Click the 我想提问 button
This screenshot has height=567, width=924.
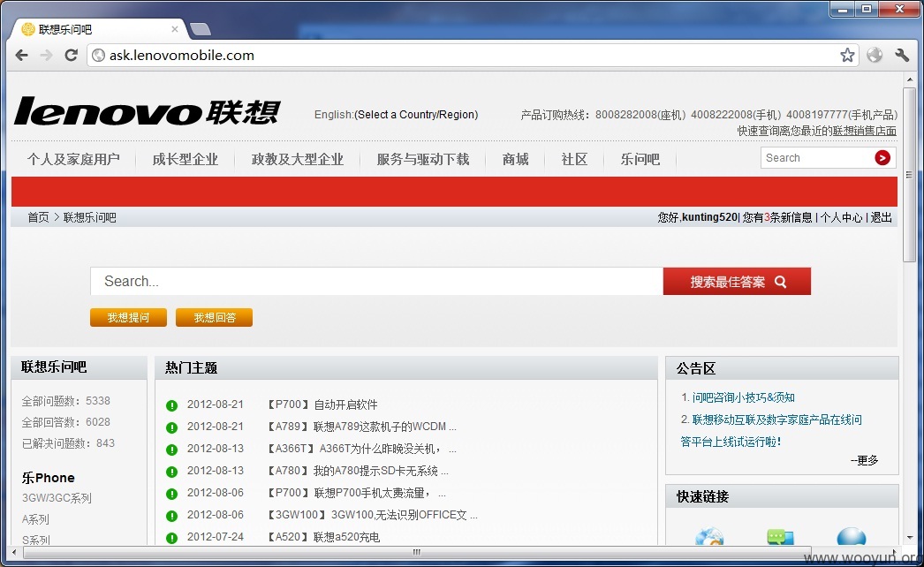coord(128,318)
